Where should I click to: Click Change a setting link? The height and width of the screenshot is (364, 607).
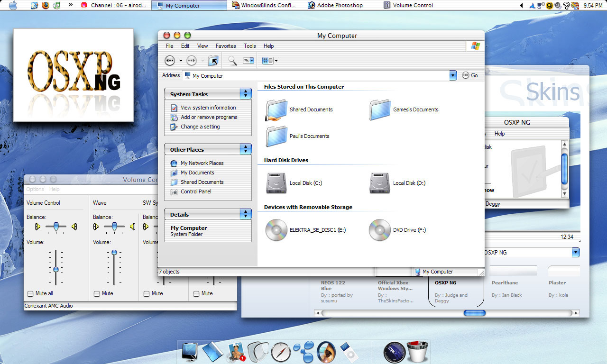[200, 127]
